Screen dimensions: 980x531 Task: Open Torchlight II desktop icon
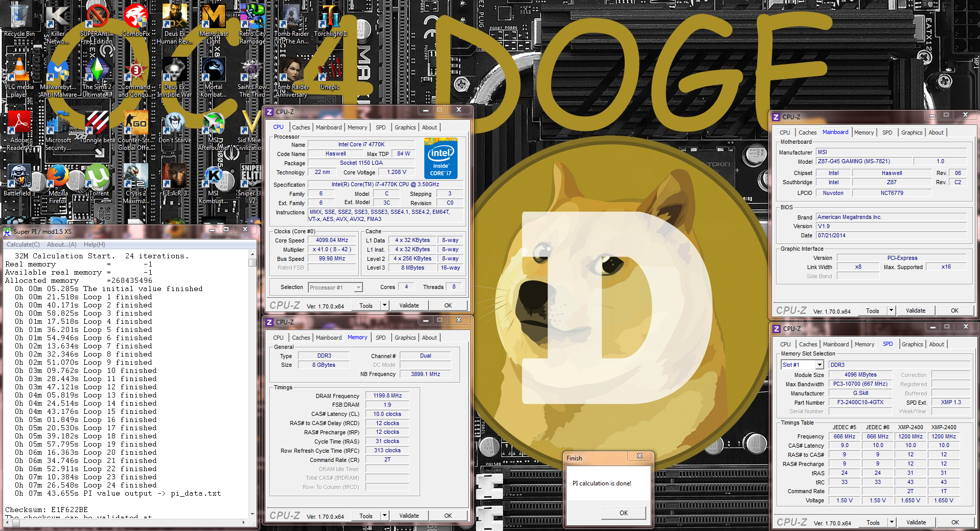(x=330, y=20)
